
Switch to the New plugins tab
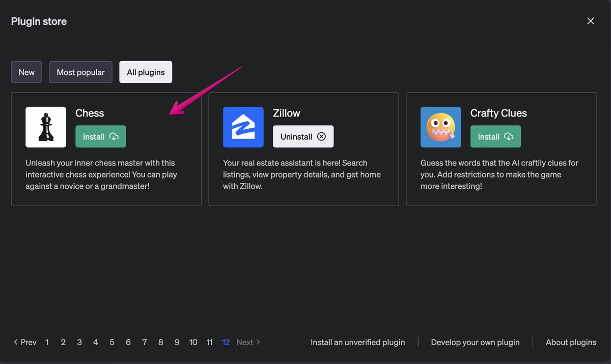[26, 72]
